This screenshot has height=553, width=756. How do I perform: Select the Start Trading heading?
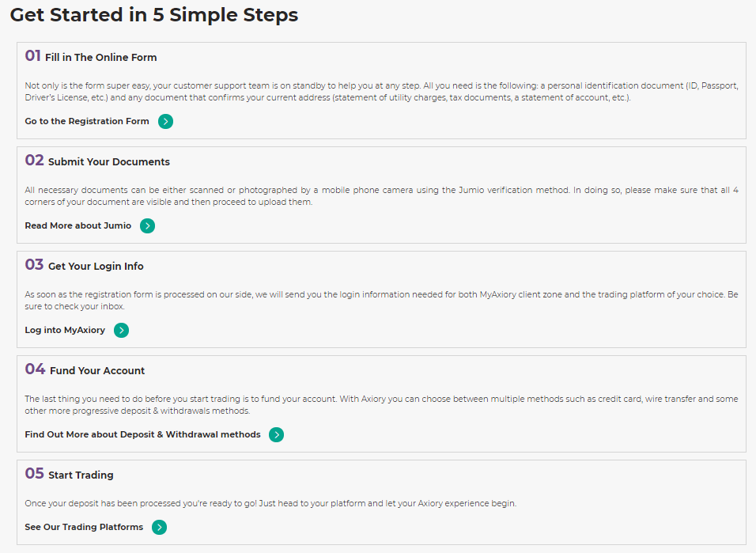[81, 475]
